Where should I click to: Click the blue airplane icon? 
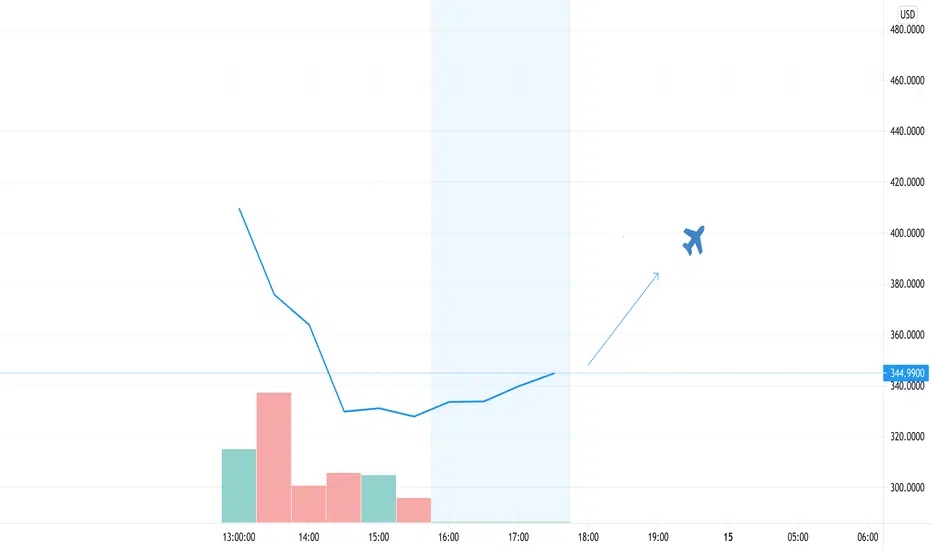coord(694,240)
